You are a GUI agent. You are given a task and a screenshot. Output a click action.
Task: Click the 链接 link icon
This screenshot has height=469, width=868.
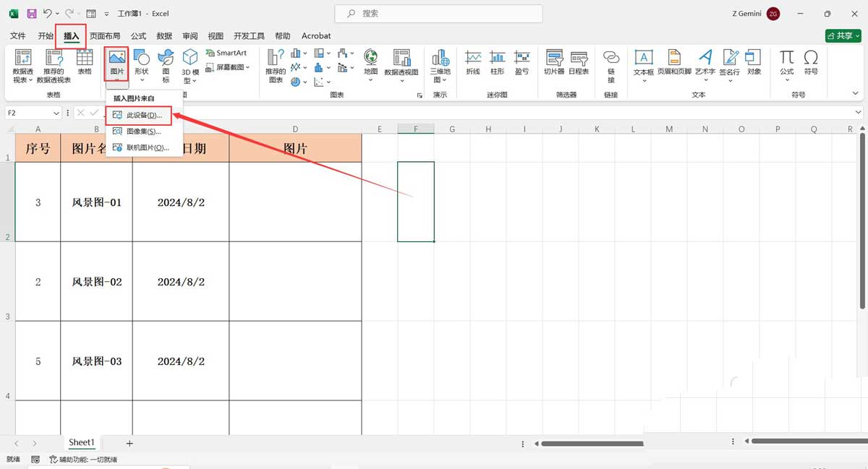611,57
